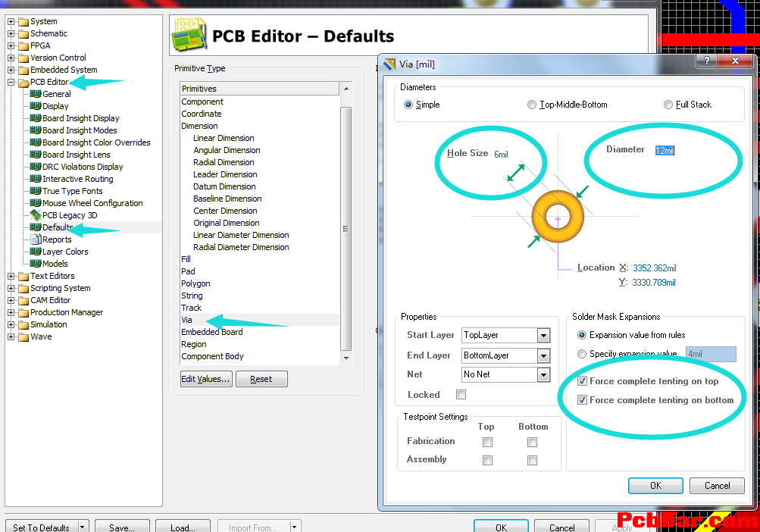Viewport: 760px width, 532px height.
Task: Click the open PCB Editor folder icon
Action: tap(23, 83)
